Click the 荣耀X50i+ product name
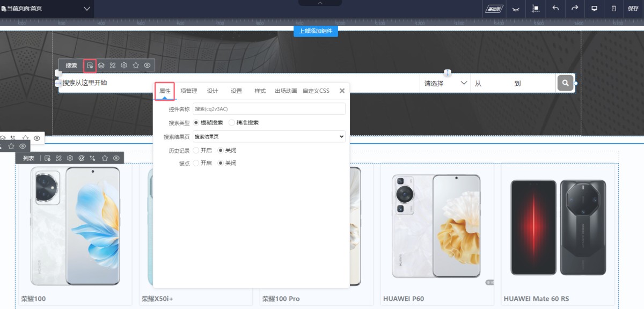This screenshot has height=309, width=644. (x=157, y=299)
